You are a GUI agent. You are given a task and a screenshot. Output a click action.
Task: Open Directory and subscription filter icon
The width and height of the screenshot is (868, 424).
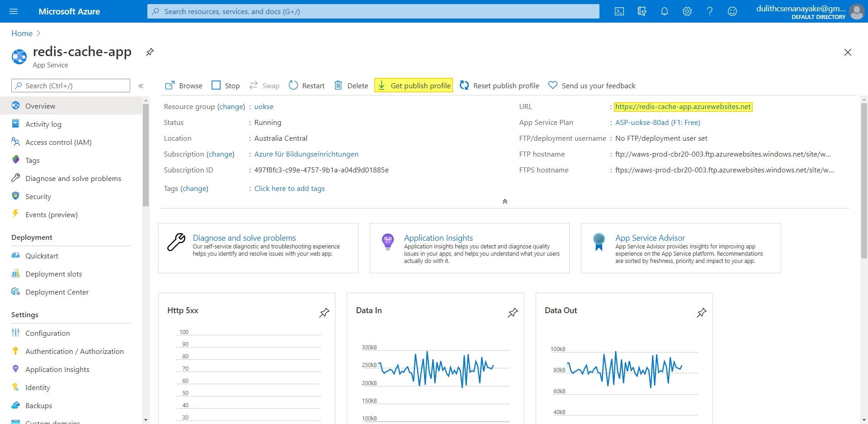642,11
